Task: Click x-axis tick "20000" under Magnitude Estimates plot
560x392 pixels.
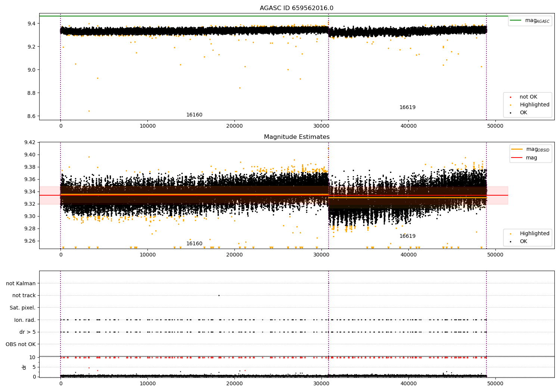Action: coord(234,255)
